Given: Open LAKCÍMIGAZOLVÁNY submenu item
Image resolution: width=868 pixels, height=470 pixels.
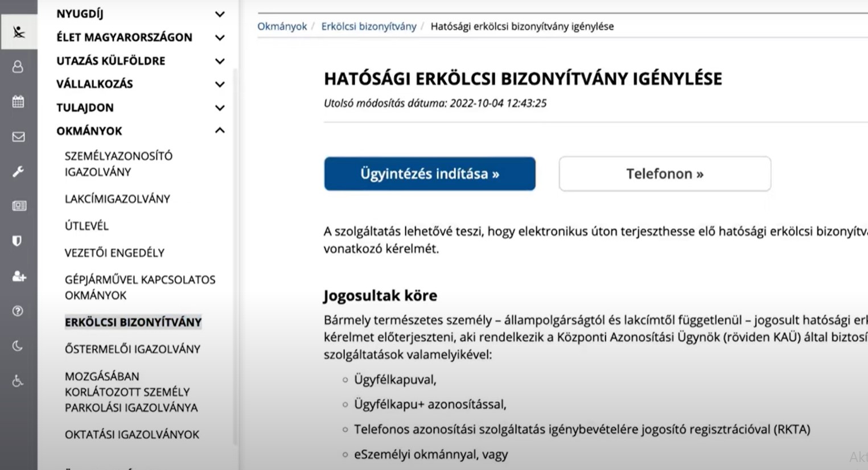Looking at the screenshot, I should (x=117, y=199).
